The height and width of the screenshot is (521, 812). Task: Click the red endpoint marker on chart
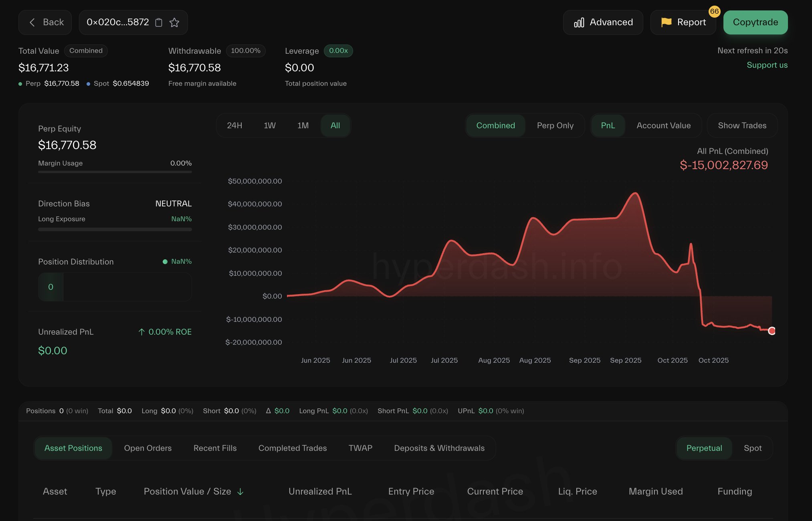pyautogui.click(x=772, y=331)
